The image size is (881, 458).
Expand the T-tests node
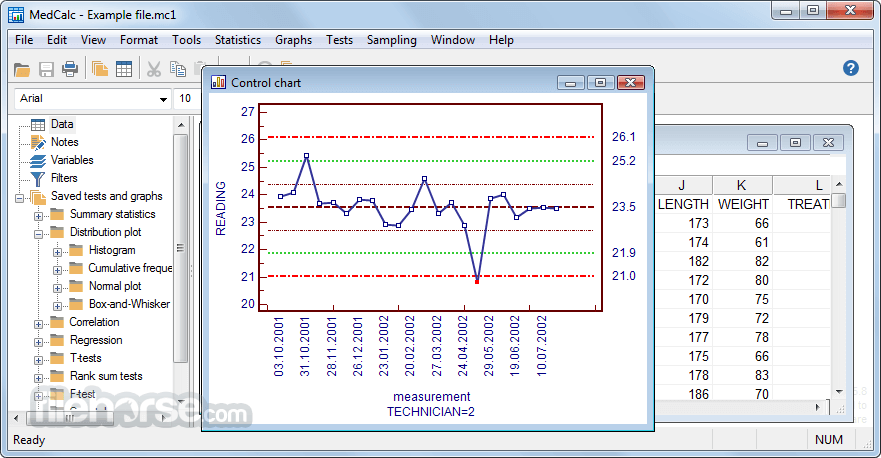click(x=38, y=360)
